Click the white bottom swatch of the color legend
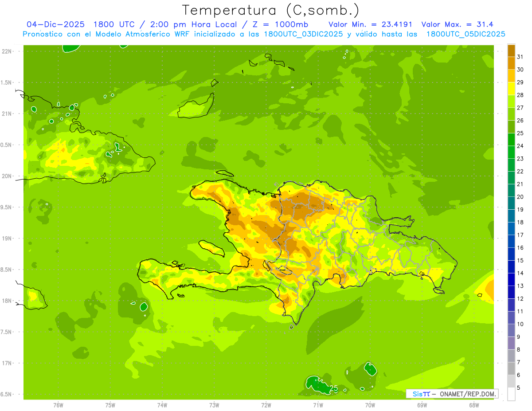The width and height of the screenshot is (532, 411). coord(511,394)
